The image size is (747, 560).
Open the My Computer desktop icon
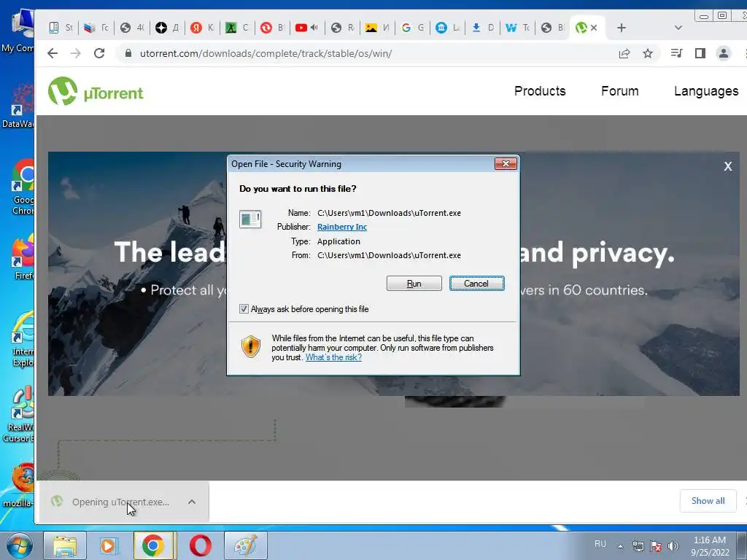[x=19, y=31]
